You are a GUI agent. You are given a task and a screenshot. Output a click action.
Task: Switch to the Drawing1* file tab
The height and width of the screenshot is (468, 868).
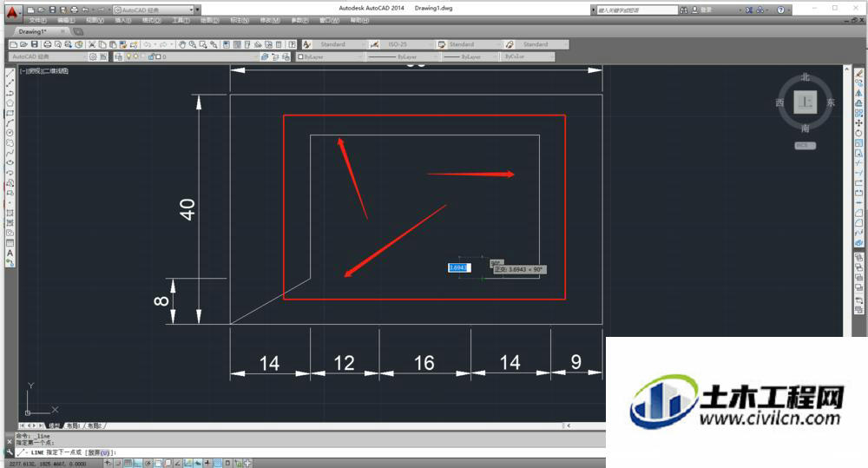[40, 31]
